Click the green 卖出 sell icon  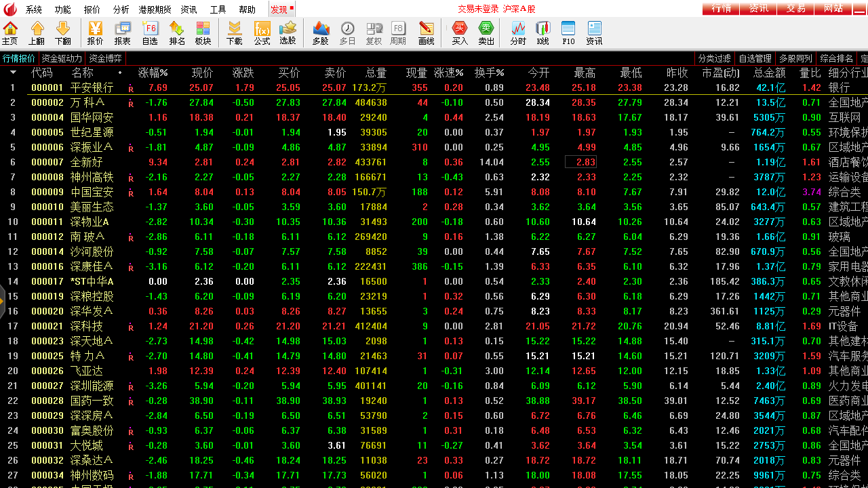tap(486, 33)
